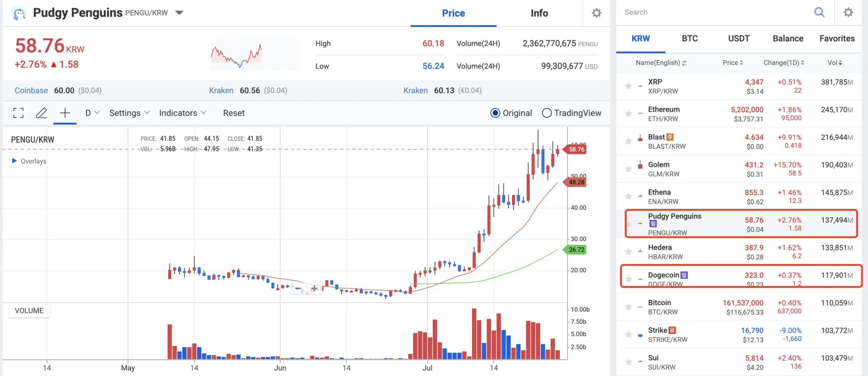This screenshot has height=376, width=868.
Task: Open the Favorites tab
Action: [837, 39]
